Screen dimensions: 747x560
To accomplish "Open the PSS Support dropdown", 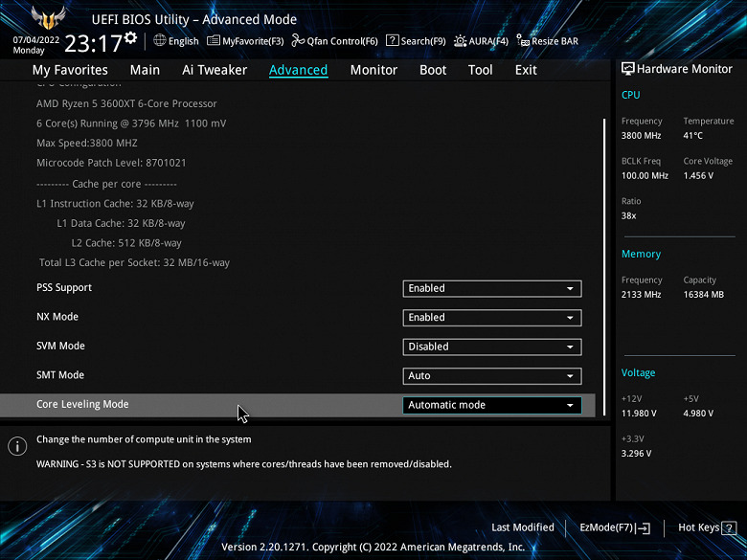I will [x=492, y=288].
